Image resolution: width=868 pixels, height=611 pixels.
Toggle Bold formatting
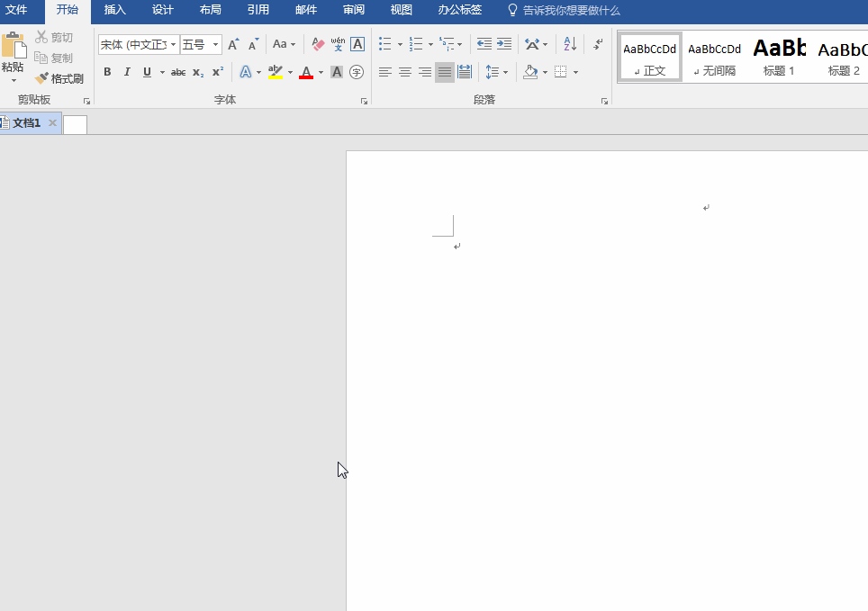(107, 72)
